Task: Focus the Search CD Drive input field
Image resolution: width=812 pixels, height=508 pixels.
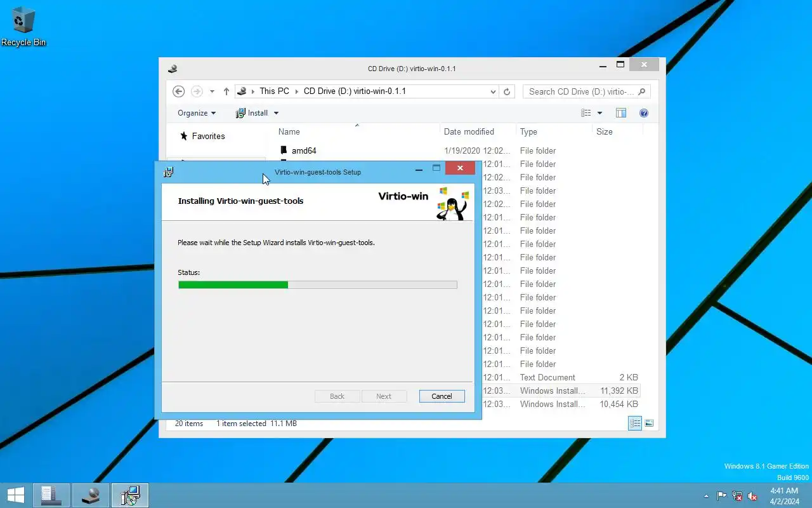Action: tap(581, 91)
